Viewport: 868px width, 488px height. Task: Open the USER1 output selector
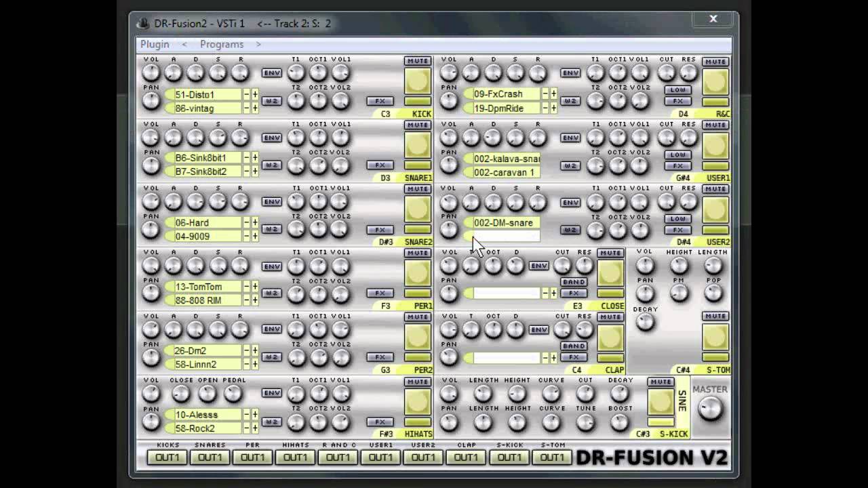380,457
